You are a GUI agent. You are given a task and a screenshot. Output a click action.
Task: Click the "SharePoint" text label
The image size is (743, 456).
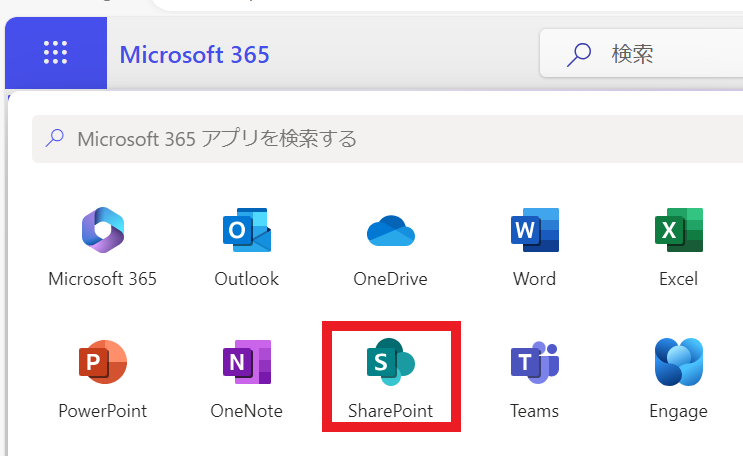click(x=390, y=410)
